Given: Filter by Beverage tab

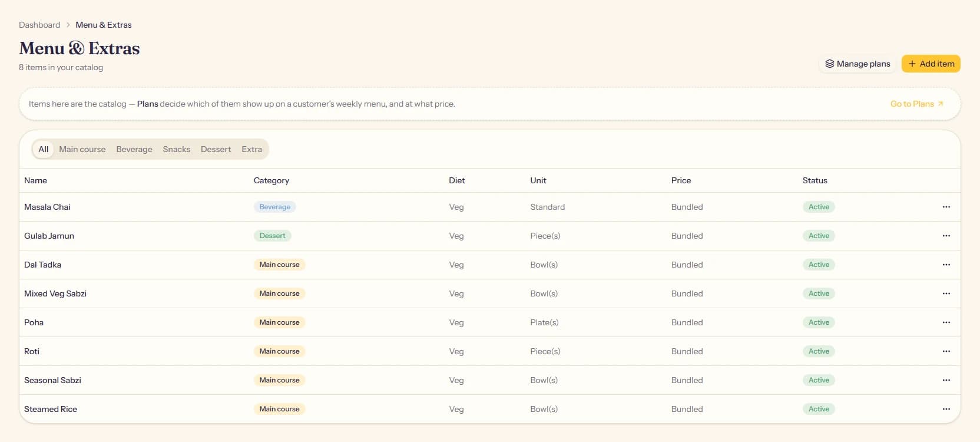Looking at the screenshot, I should click(134, 149).
